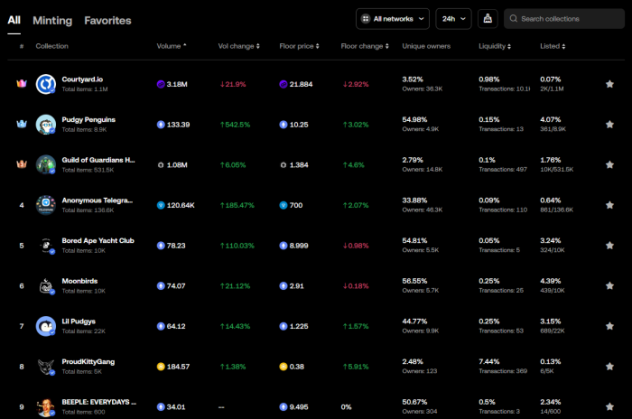Image resolution: width=632 pixels, height=419 pixels.
Task: Open the Lil Pudgys collection name
Action: point(78,321)
